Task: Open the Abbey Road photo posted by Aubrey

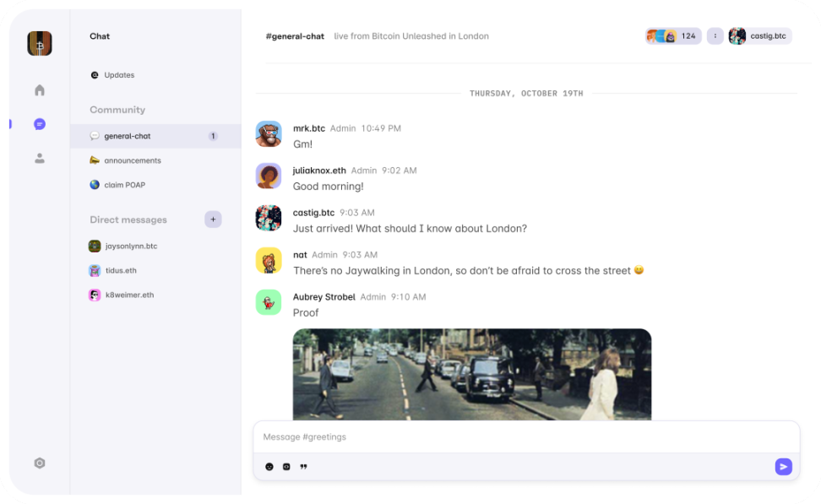Action: (x=471, y=374)
